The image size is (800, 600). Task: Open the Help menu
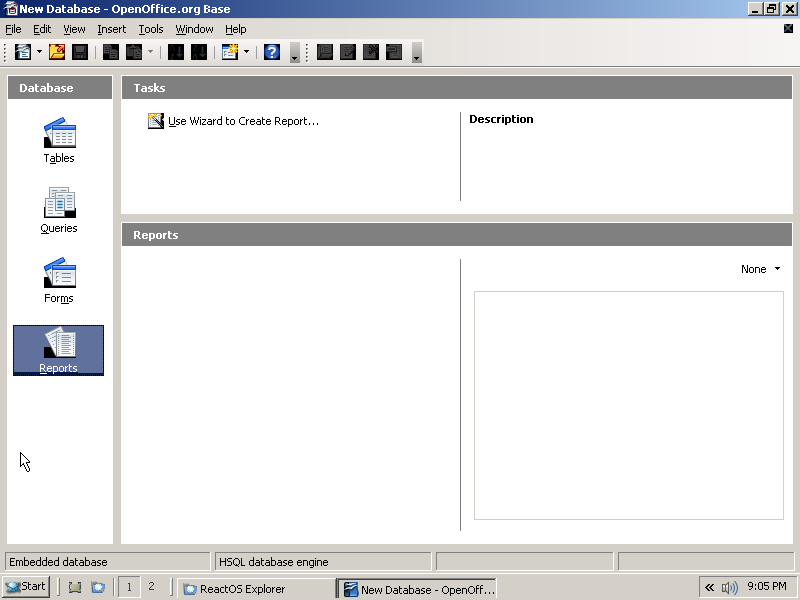click(236, 30)
